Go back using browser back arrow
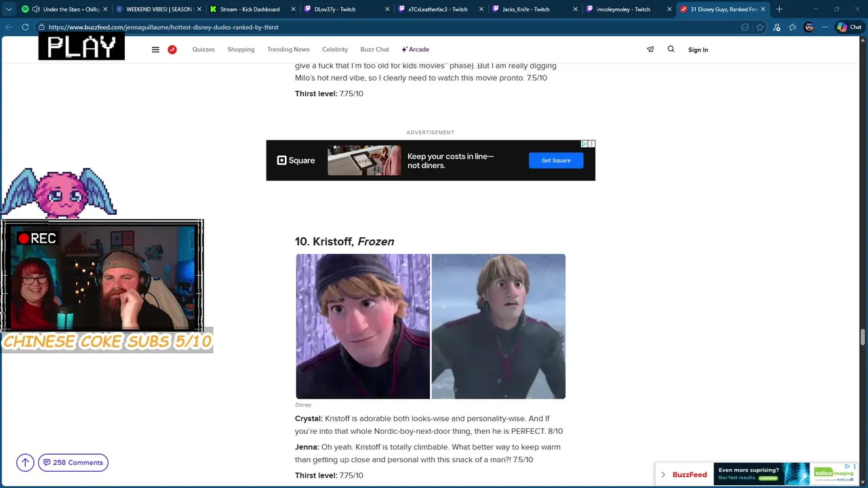 point(9,27)
